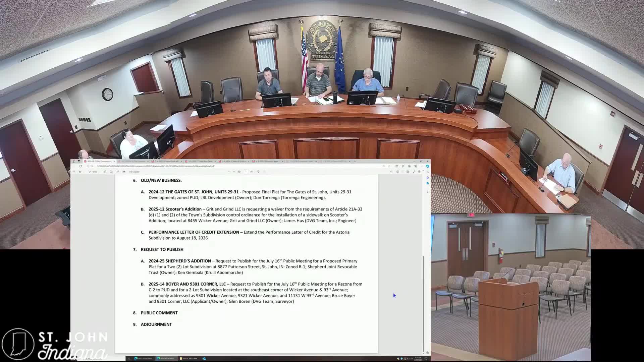The image size is (644, 362).
Task: Switch to the Scooter's Waiver PDF tab
Action: pos(267,161)
